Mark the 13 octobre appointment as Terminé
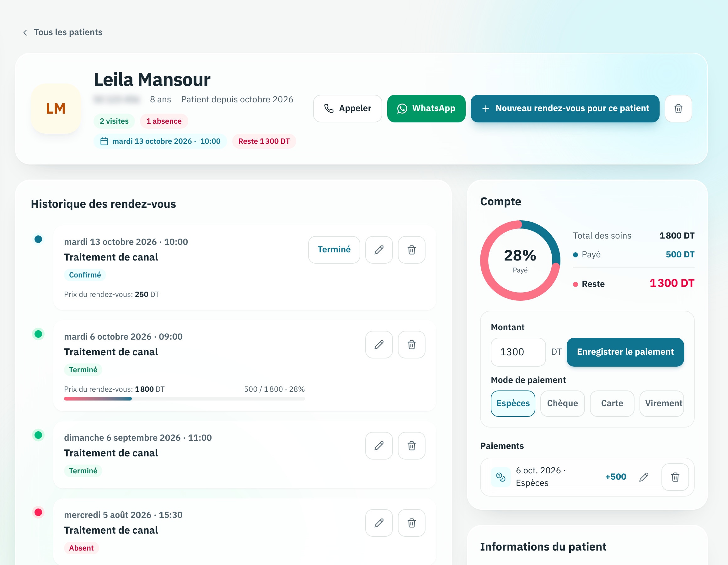The image size is (728, 565). click(x=334, y=250)
